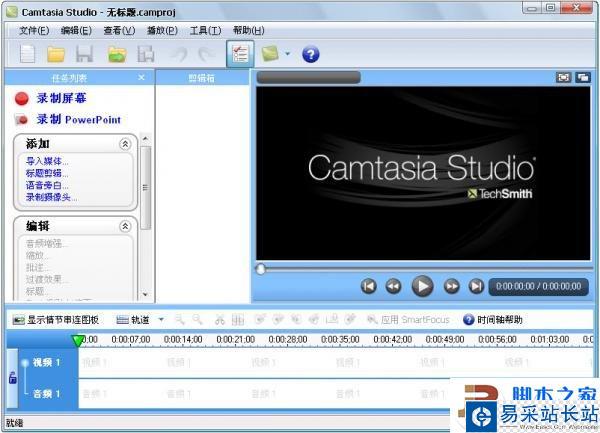Screen dimensions: 600x433
Task: Toggle the track lock padlock icon
Action: [x=13, y=378]
